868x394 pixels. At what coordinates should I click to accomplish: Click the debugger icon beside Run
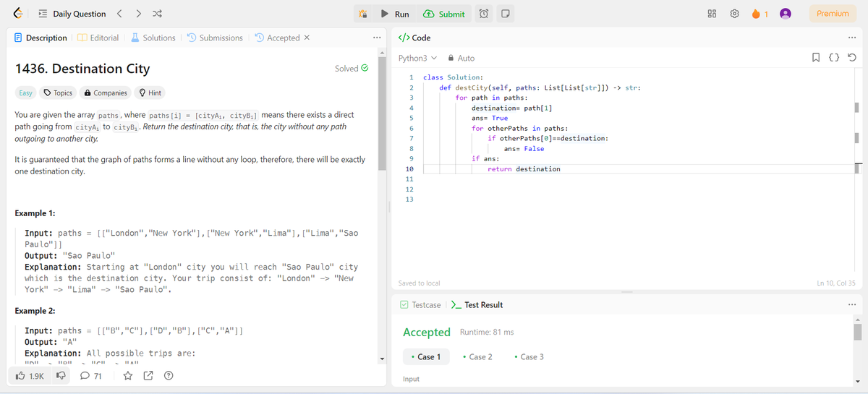point(365,14)
